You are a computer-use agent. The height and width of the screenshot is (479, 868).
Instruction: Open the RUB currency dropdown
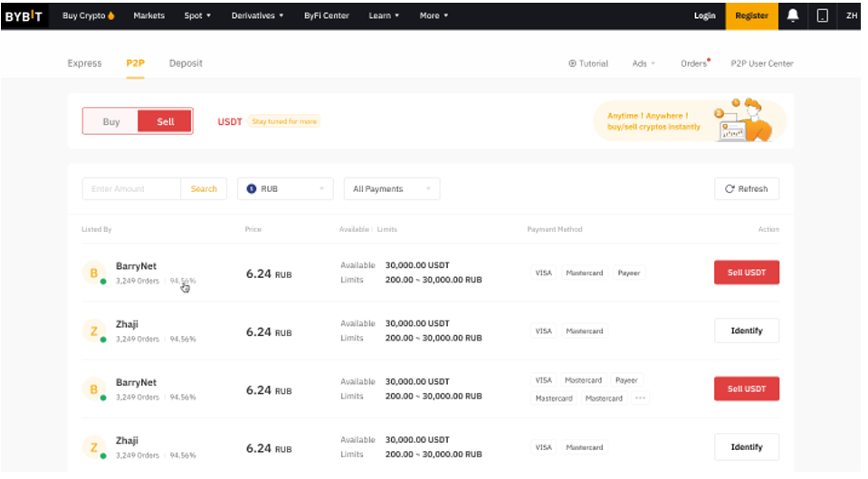click(x=286, y=189)
